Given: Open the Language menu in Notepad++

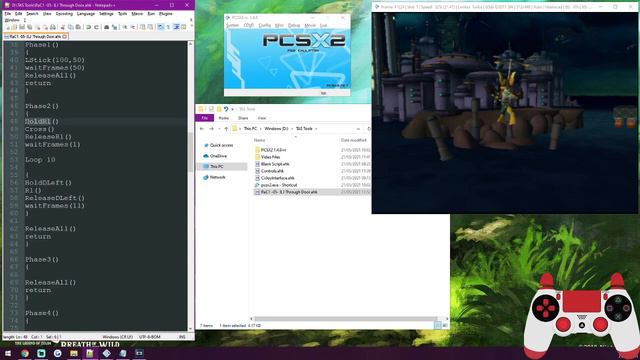Looking at the screenshot, I should 86,14.
